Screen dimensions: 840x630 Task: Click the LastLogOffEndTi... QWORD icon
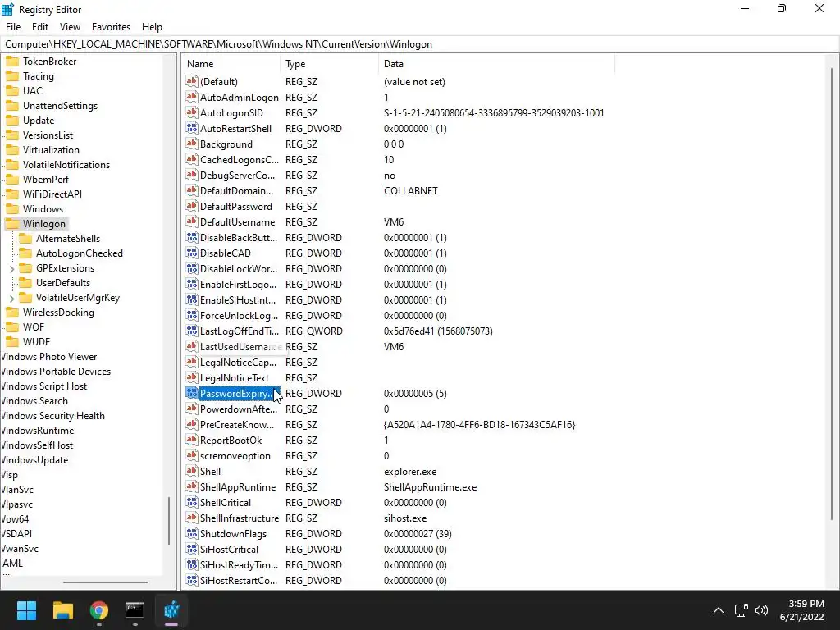coord(192,331)
